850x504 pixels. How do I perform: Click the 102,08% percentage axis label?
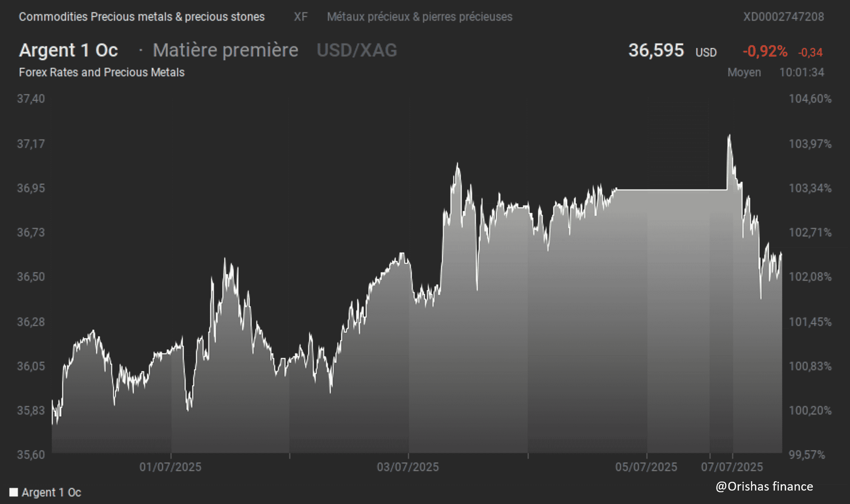pos(810,277)
